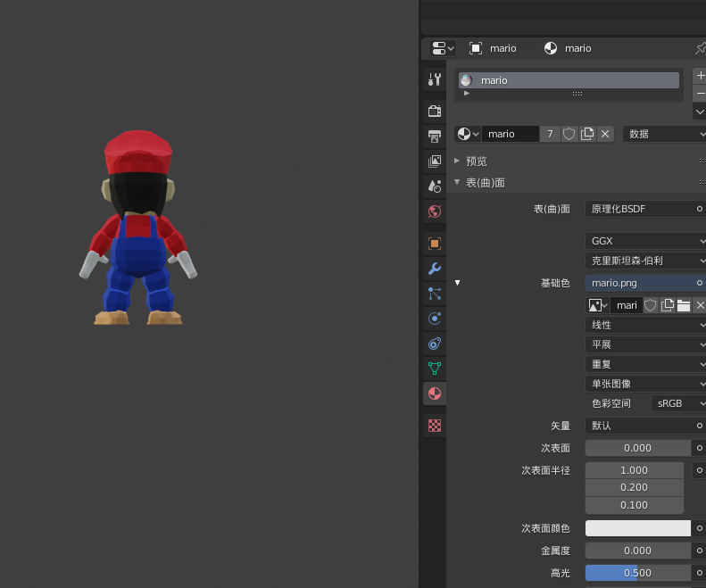The image size is (706, 588).
Task: Click the 次表面半径 1.000 field
Action: click(x=635, y=470)
